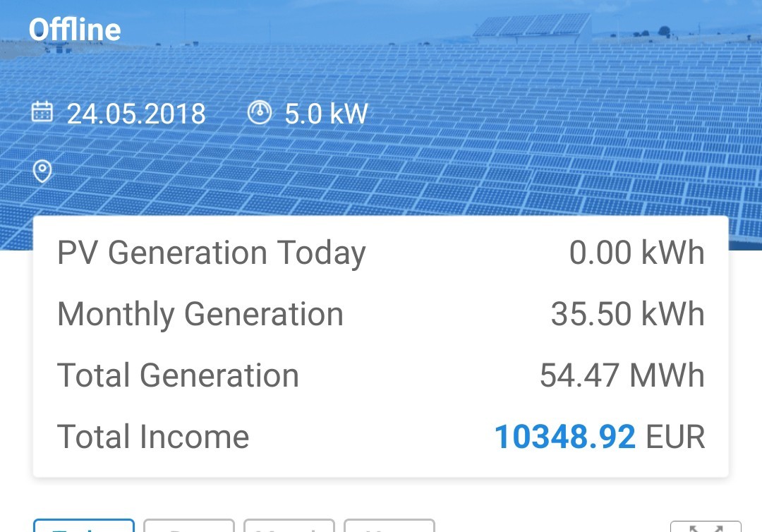This screenshot has width=762, height=532.
Task: Switch to the third period tab
Action: [x=289, y=526]
